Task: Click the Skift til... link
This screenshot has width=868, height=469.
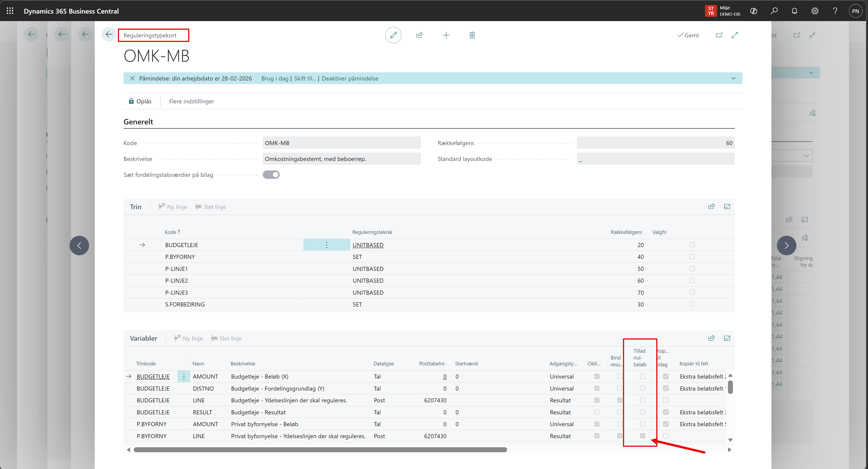Action: point(305,78)
